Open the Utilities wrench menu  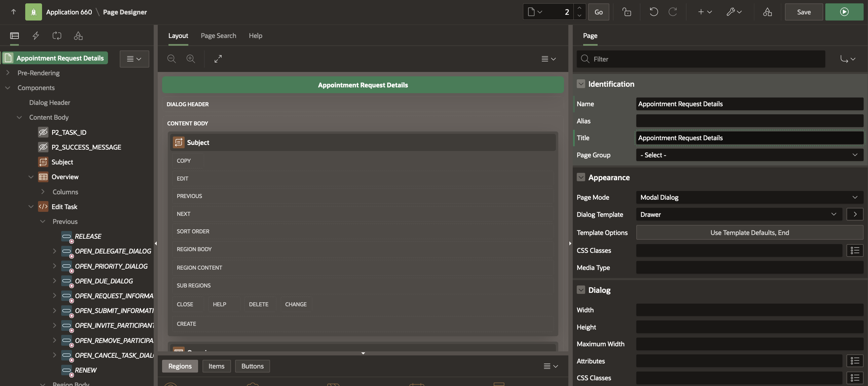[x=733, y=12]
